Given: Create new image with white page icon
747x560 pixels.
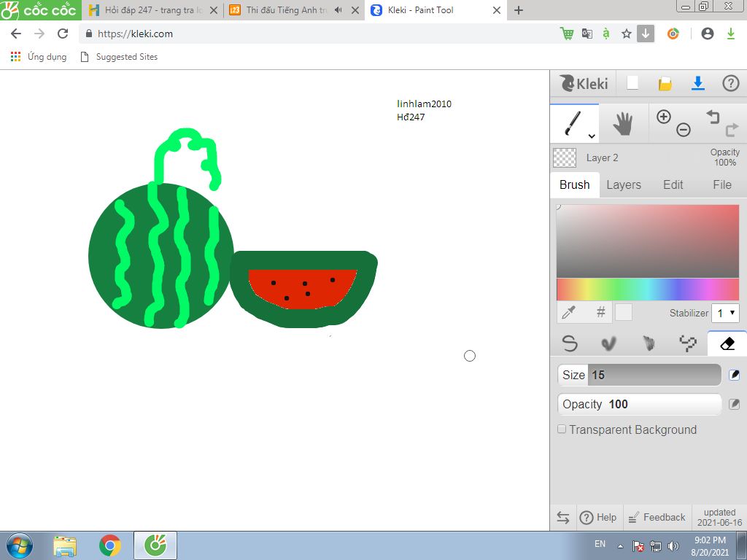Looking at the screenshot, I should tap(632, 83).
